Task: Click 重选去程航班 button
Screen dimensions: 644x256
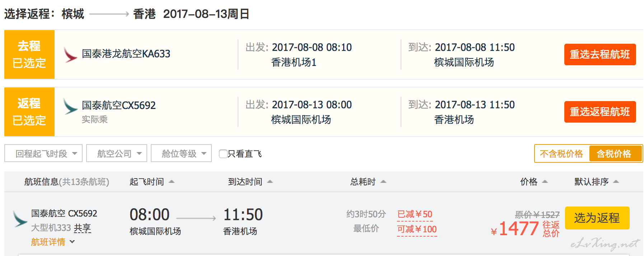Action: 600,54
